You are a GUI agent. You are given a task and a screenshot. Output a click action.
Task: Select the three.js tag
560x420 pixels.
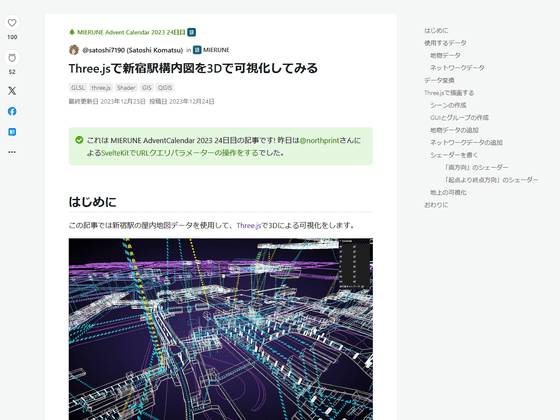pos(101,88)
